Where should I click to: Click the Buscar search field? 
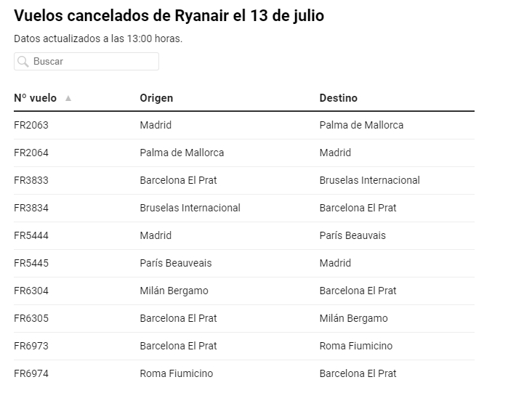86,61
